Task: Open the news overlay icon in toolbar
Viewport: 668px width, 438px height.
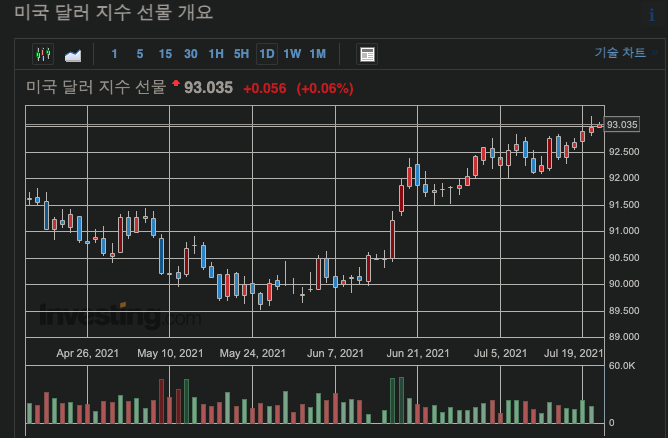Action: click(x=367, y=54)
